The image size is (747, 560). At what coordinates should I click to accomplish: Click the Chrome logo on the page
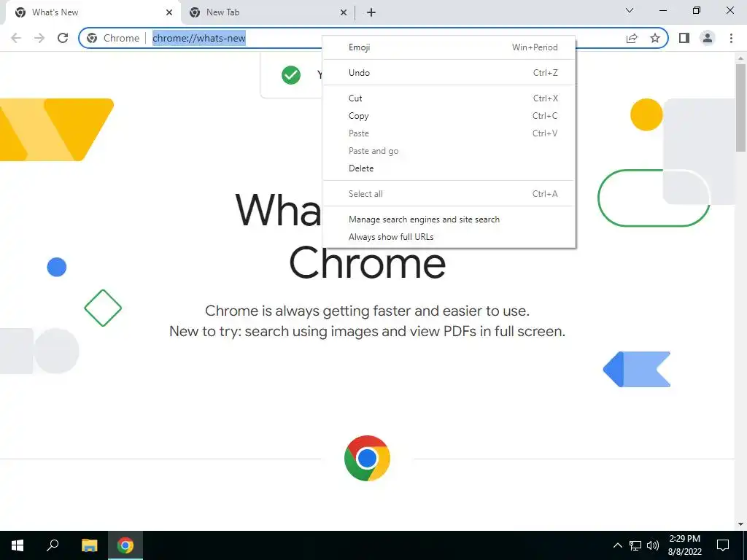(x=368, y=458)
